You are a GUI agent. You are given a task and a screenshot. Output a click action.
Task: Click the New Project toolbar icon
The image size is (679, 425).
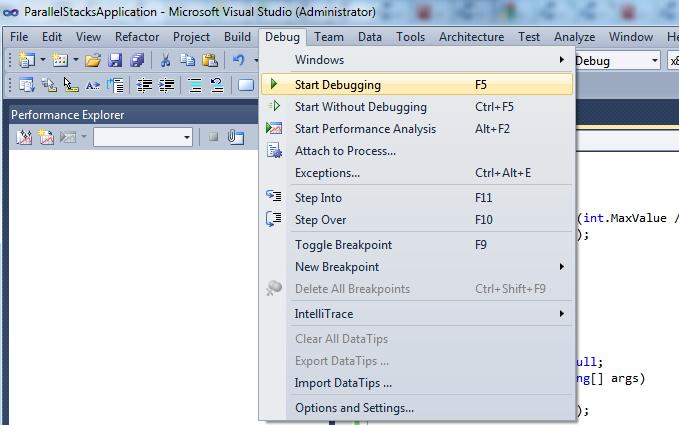pyautogui.click(x=26, y=60)
